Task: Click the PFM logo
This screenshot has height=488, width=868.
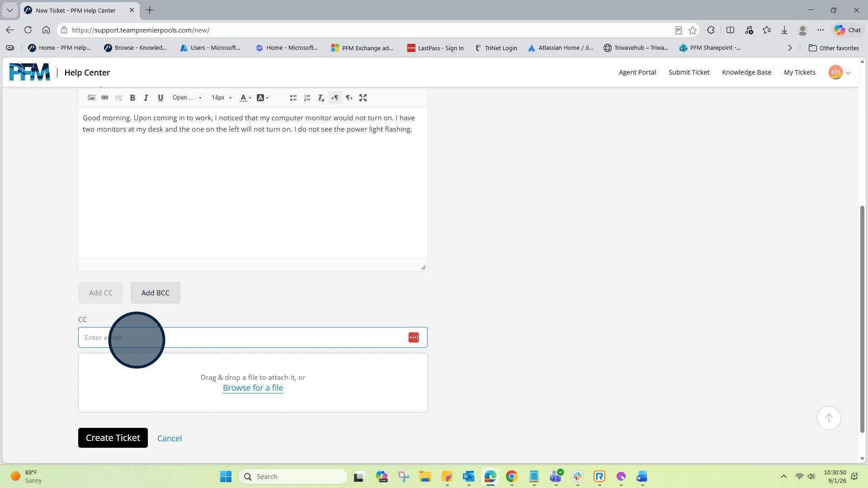Action: (x=29, y=72)
